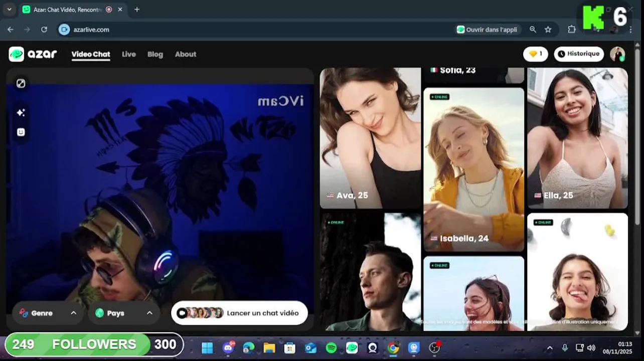Open the volume tray icon

coord(591,348)
